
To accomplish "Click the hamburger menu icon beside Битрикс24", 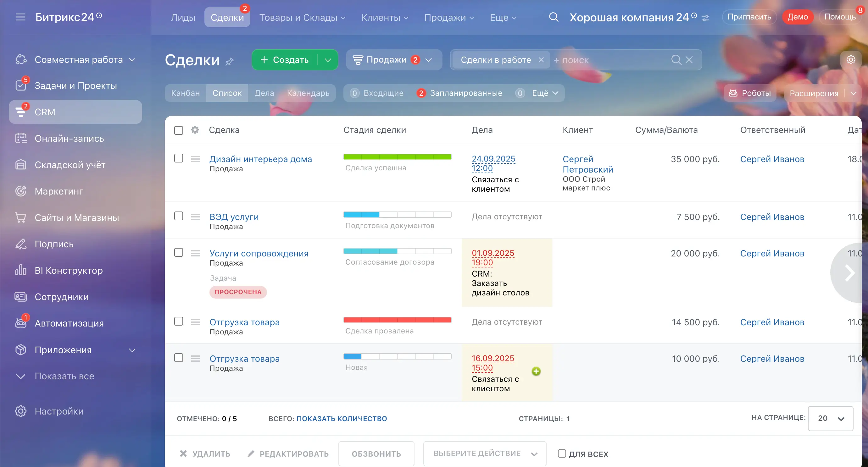I will point(20,17).
